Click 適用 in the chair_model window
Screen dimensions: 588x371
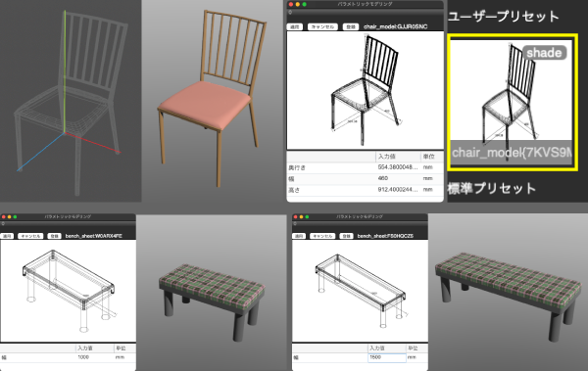pyautogui.click(x=295, y=27)
